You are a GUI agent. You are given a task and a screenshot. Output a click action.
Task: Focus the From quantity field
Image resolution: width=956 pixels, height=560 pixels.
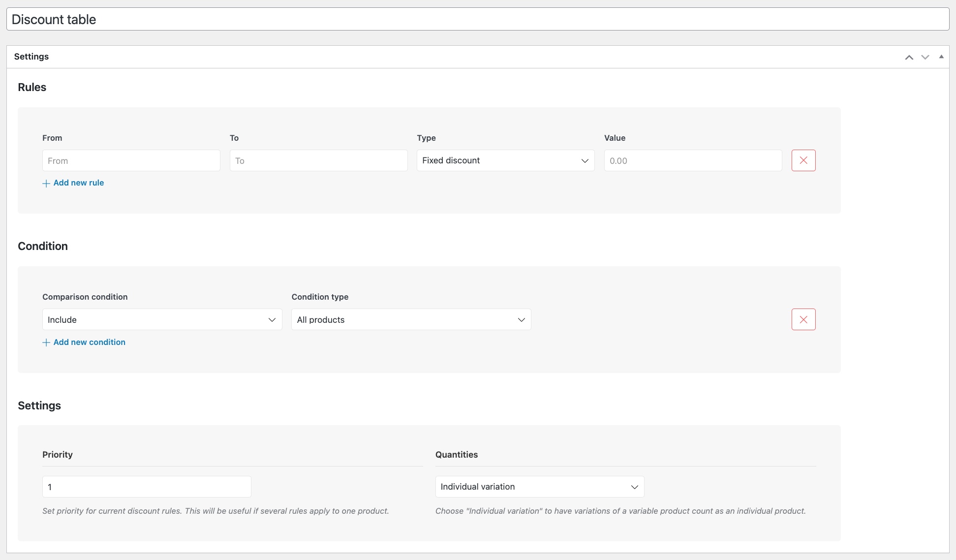tap(131, 160)
